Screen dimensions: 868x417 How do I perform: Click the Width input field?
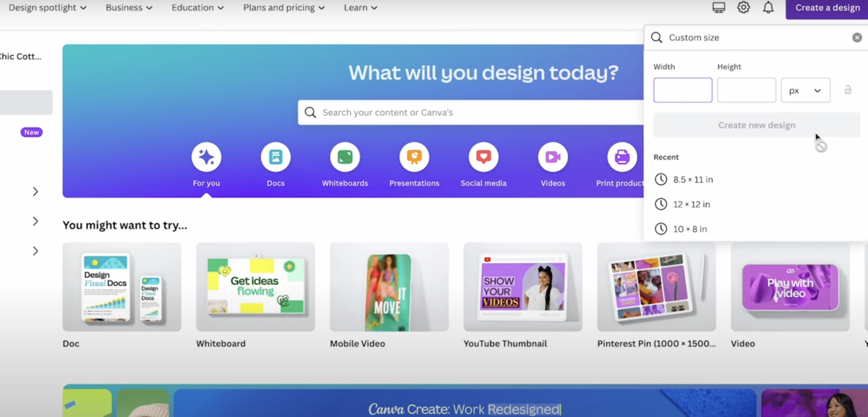pos(683,90)
